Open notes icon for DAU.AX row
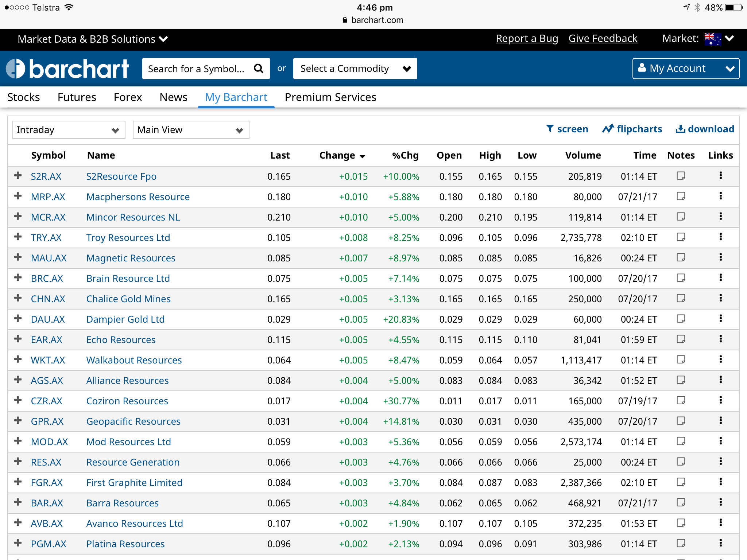The width and height of the screenshot is (747, 560). coord(681,319)
